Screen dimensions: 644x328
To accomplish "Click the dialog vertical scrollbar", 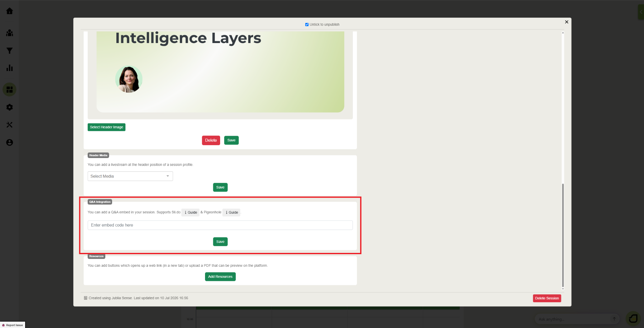I will (x=563, y=236).
